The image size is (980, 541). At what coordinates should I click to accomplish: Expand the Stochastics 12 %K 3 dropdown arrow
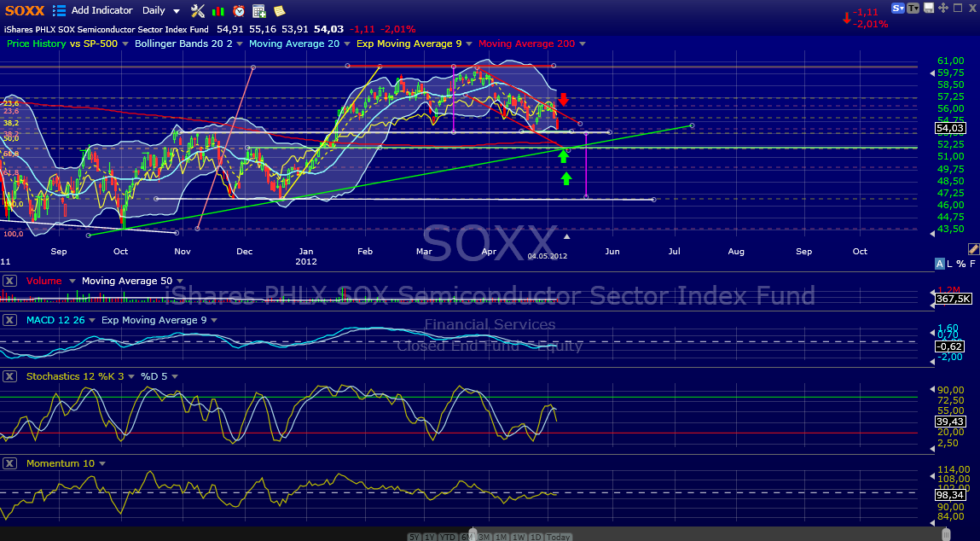[x=130, y=377]
